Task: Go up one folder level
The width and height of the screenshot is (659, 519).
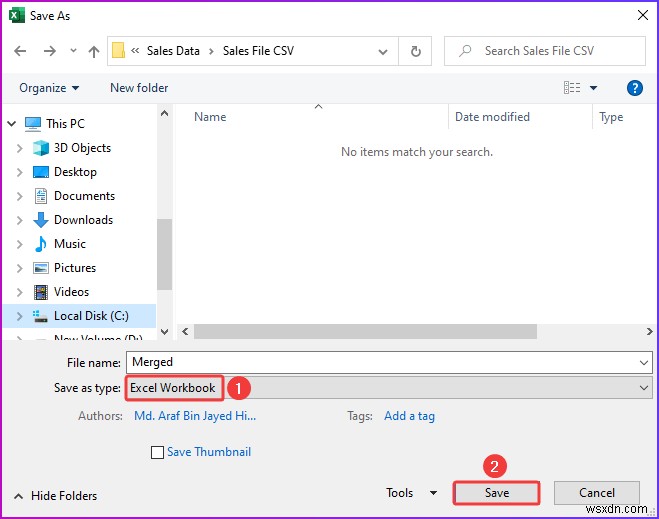Action: pos(94,51)
